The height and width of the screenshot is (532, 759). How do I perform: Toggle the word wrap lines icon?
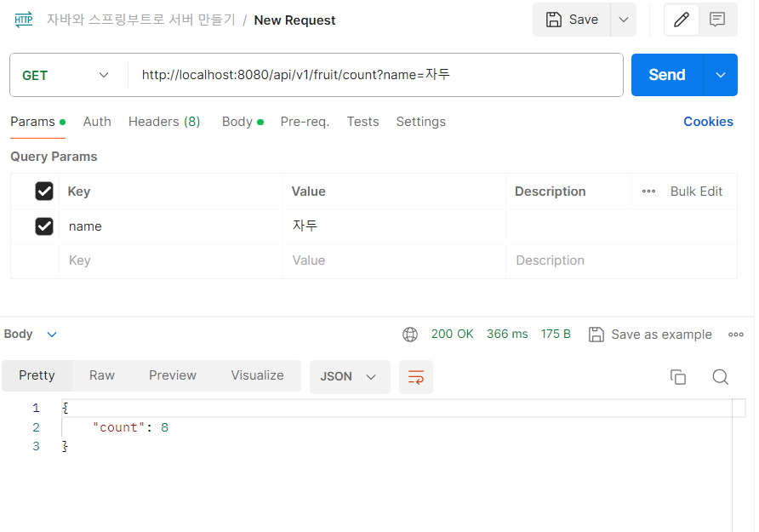416,377
